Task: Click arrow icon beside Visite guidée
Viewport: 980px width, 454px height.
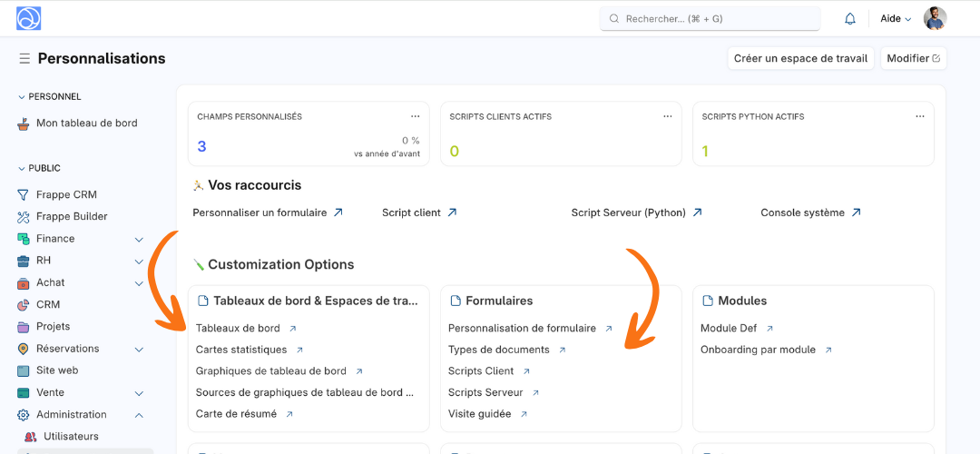Action: point(524,414)
